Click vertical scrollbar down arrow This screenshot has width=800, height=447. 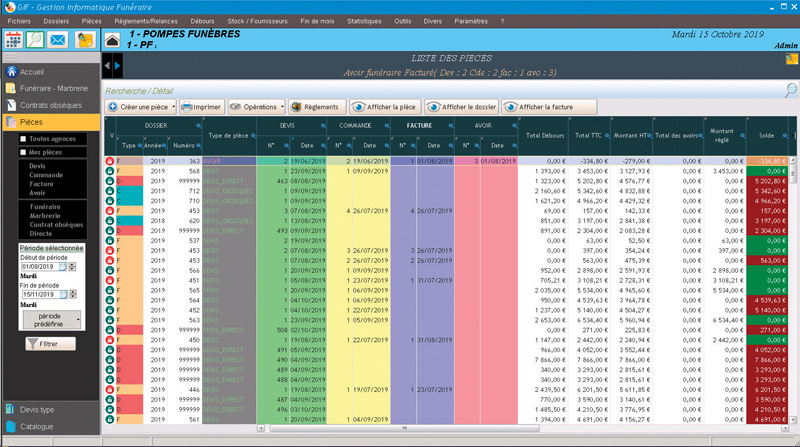792,420
